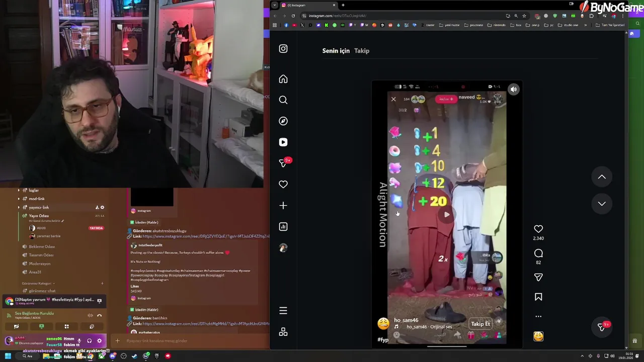Like the reel with 2.340 likes
Screen dimensions: 644x362
pyautogui.click(x=538, y=229)
